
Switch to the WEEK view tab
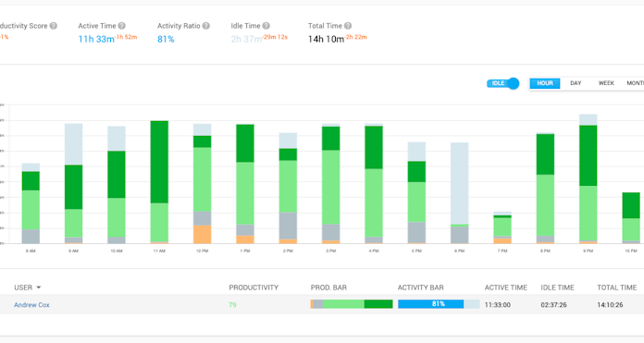[x=606, y=83]
